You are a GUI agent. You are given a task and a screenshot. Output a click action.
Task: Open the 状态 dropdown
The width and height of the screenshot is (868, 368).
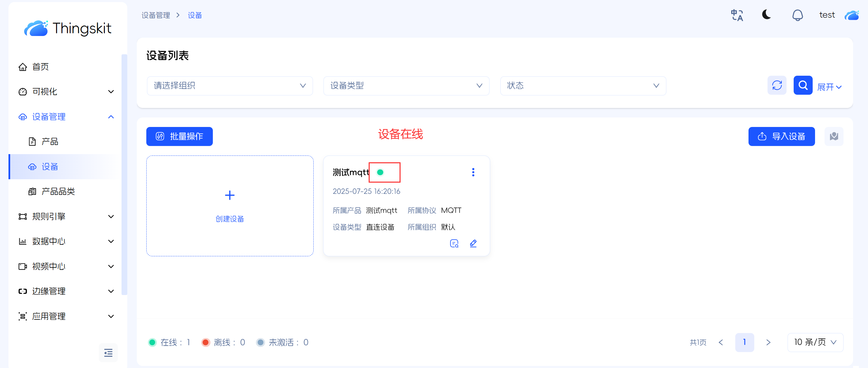tap(583, 86)
